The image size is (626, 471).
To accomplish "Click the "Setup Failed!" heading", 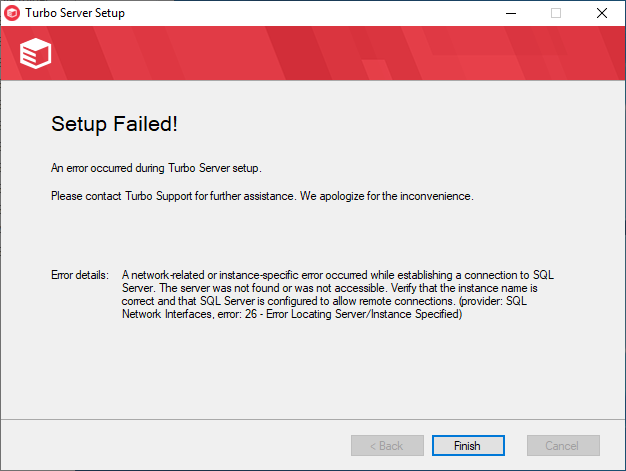I will [114, 125].
